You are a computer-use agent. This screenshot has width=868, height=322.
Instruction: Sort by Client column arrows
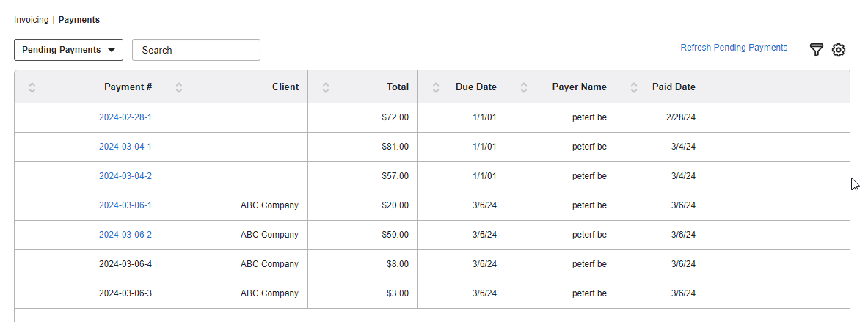click(179, 87)
